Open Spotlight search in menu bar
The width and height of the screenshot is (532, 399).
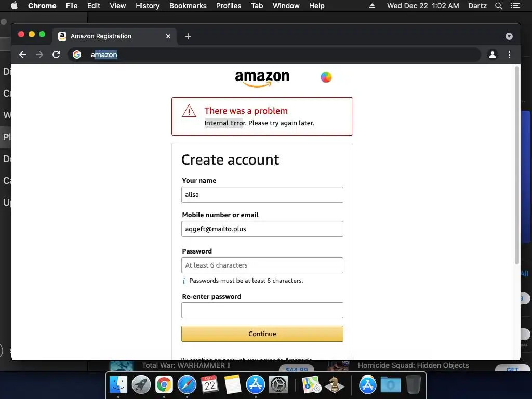(x=499, y=6)
